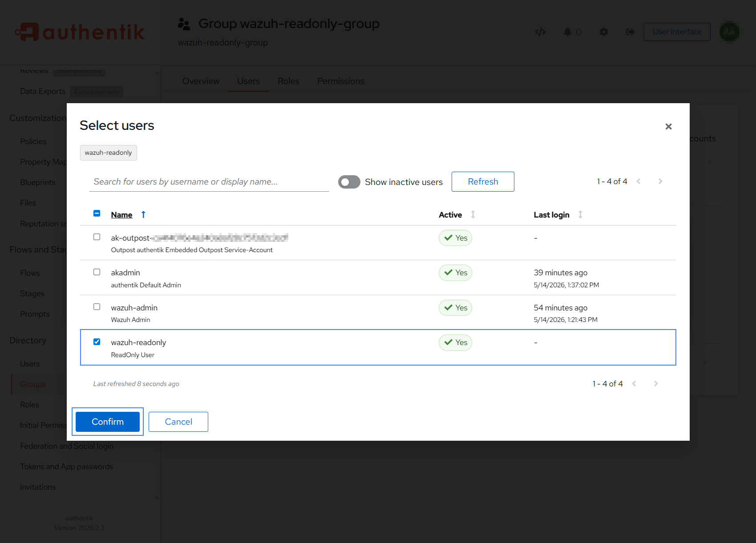Open Invitations in sidebar

click(38, 487)
